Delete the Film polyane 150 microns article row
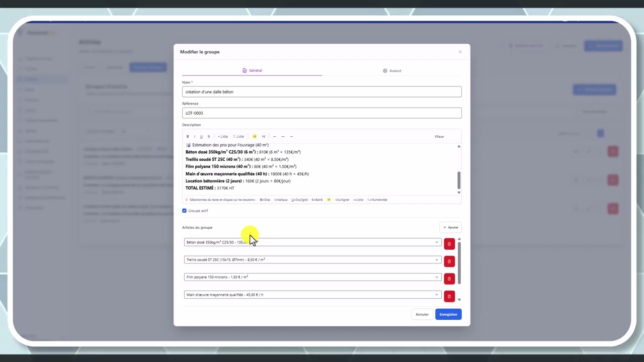644x362 pixels. coord(449,279)
